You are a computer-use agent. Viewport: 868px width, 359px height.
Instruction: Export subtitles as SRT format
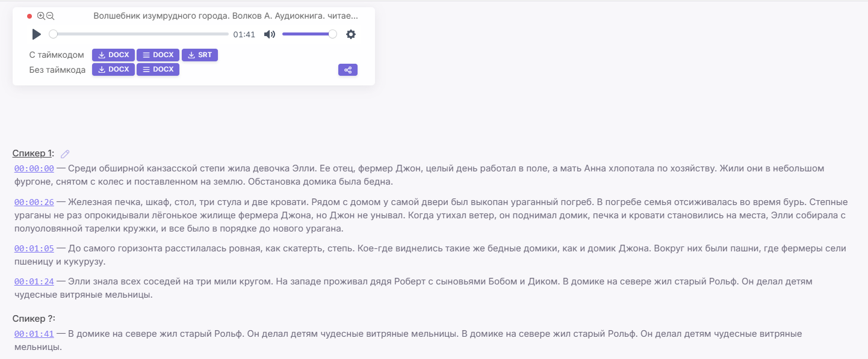point(200,55)
